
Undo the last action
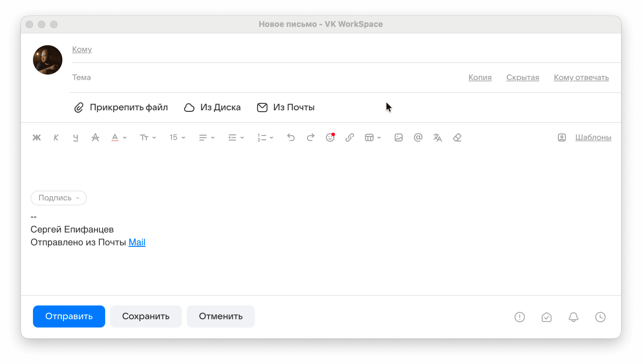pos(291,138)
